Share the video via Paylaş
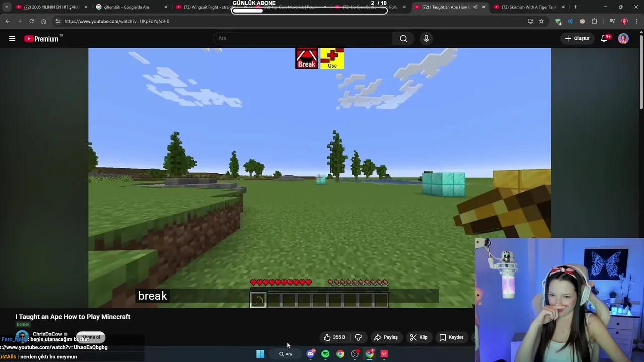This screenshot has width=644, height=362. coord(386,337)
